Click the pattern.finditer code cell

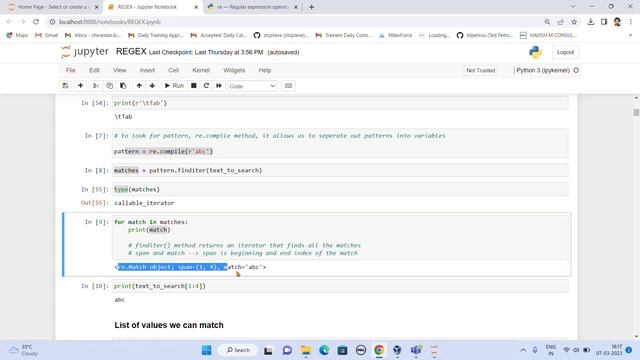pos(340,170)
